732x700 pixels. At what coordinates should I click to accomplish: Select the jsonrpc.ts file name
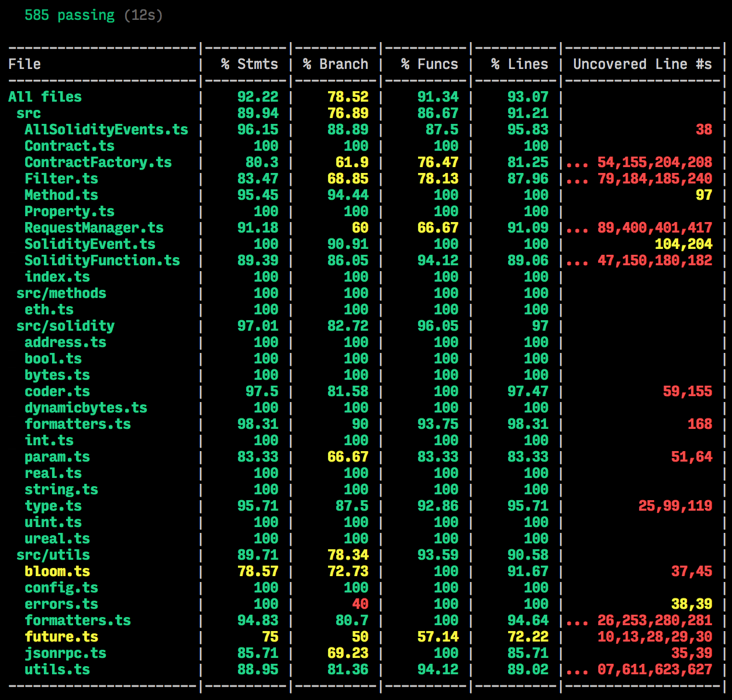(65, 653)
